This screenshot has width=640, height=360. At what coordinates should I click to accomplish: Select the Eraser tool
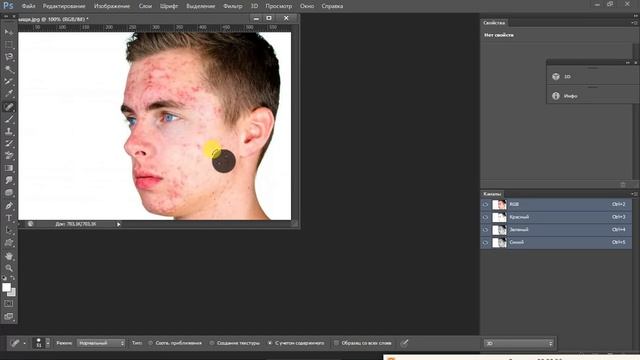coord(9,156)
